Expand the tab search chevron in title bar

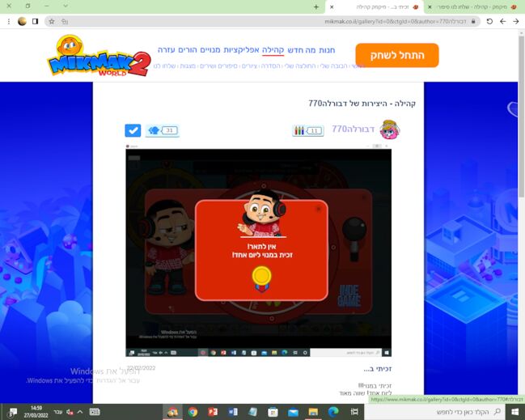[x=66, y=6]
